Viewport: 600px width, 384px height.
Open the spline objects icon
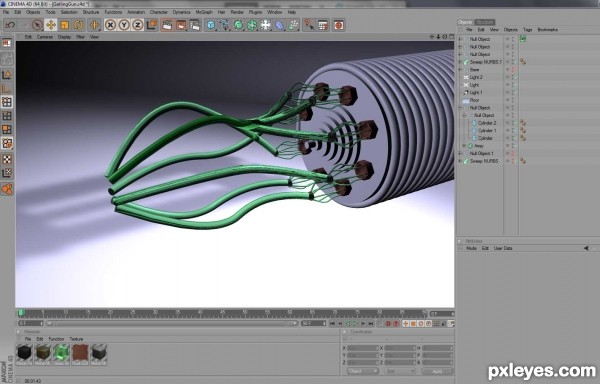(224, 25)
